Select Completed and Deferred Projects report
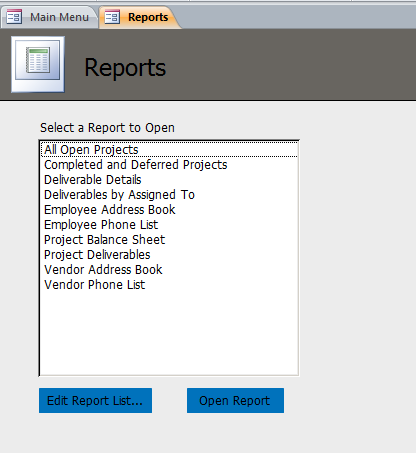This screenshot has height=453, width=416. tap(169, 165)
